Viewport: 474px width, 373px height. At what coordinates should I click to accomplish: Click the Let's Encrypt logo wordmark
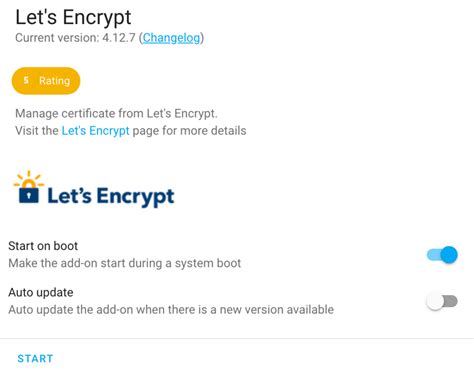click(x=111, y=196)
